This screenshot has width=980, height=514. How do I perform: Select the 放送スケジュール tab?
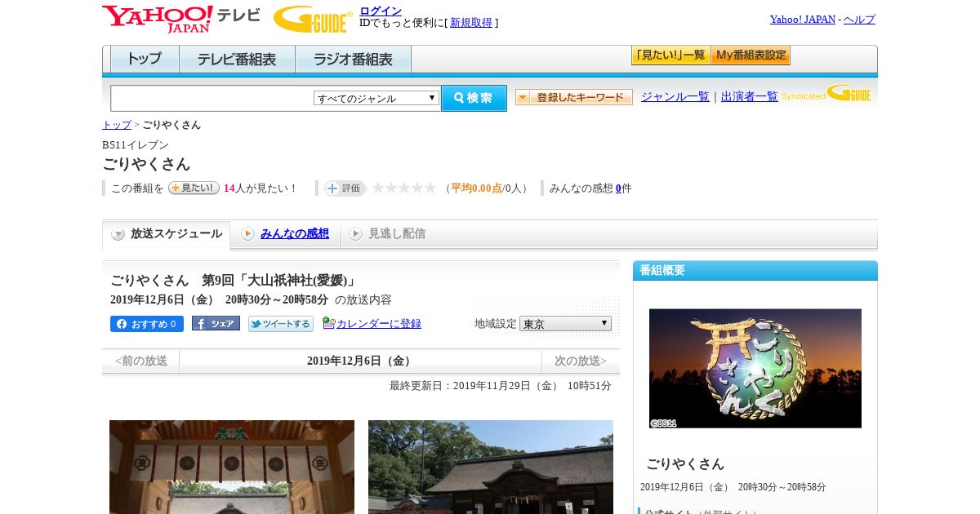[167, 234]
